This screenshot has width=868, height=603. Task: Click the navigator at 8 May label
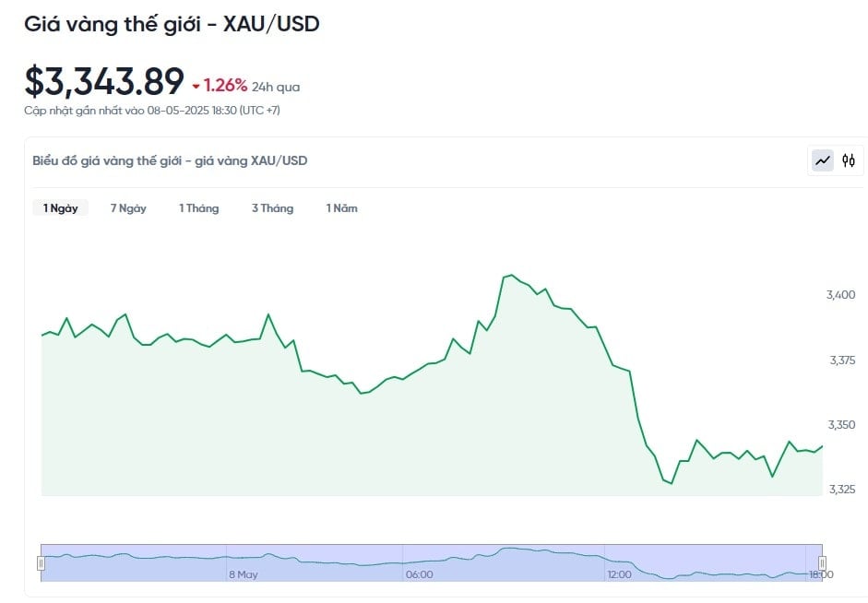244,574
